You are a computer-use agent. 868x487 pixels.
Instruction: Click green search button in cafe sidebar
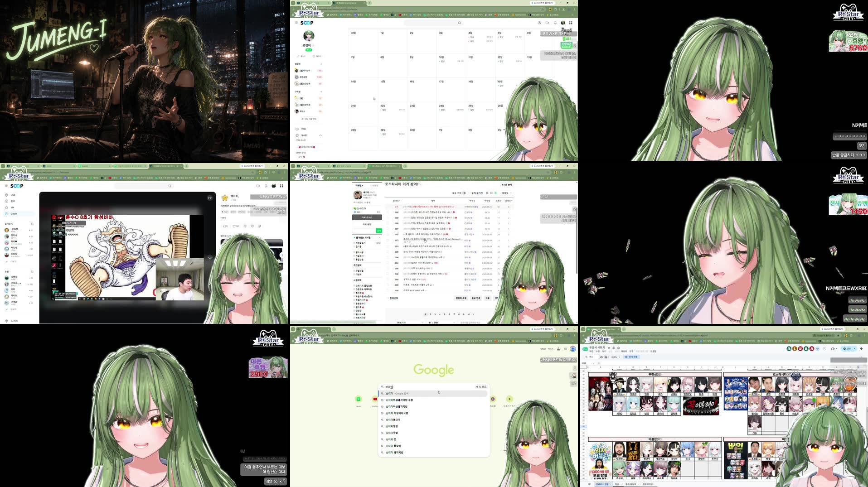[378, 231]
